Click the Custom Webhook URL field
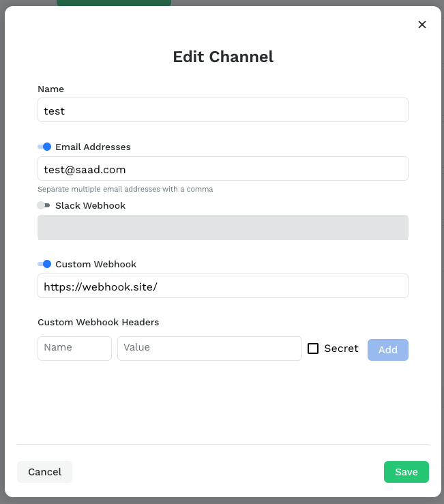The width and height of the screenshot is (444, 504). tap(223, 286)
